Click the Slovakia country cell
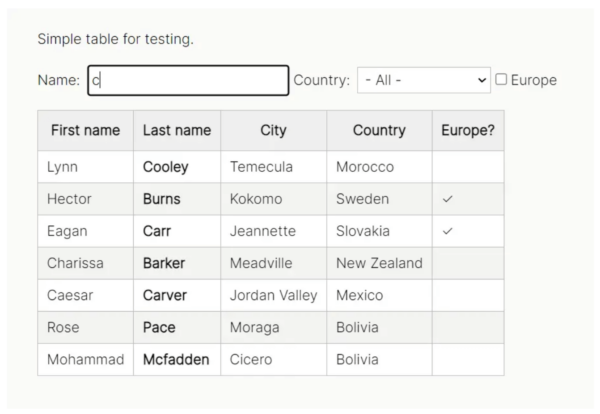This screenshot has width=600, height=414. point(379,231)
